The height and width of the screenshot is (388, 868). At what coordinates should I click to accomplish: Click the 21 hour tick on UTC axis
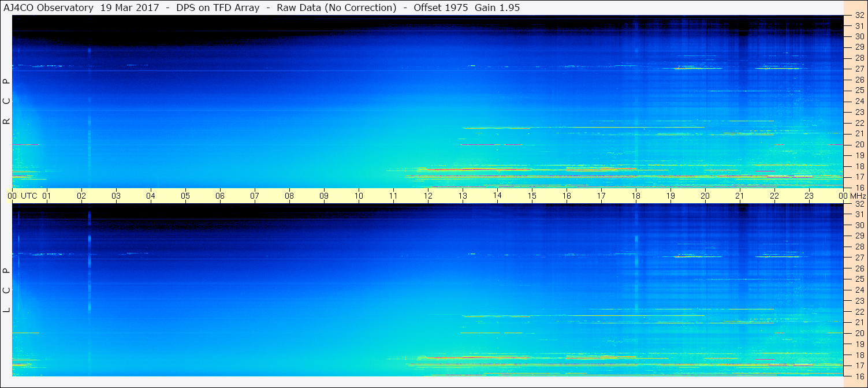pyautogui.click(x=740, y=196)
